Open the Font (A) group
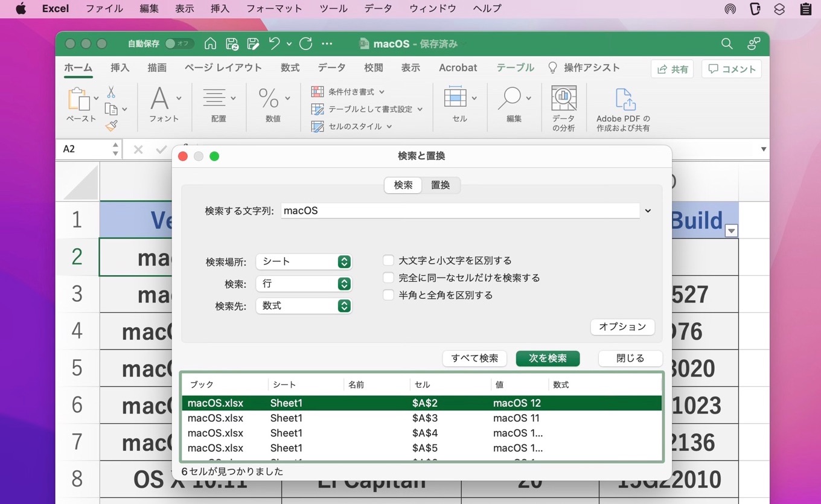Screen dimensions: 821x504 click(x=160, y=98)
